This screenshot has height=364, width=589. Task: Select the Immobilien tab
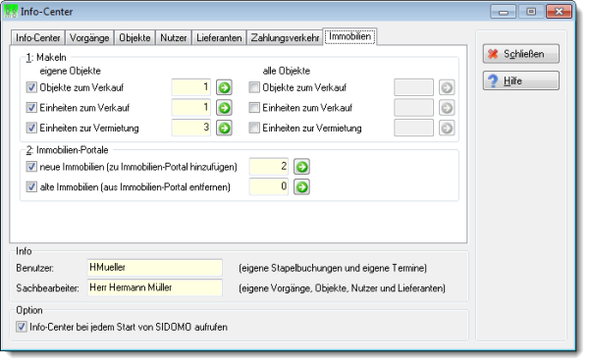coord(349,36)
